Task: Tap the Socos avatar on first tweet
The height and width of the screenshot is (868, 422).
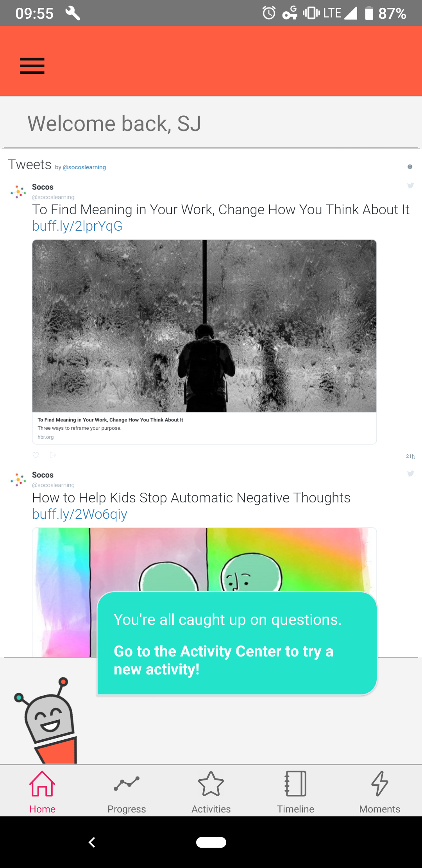Action: [18, 192]
